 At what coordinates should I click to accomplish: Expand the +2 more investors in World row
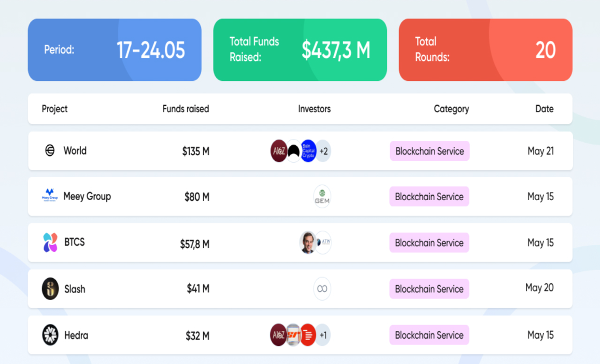click(x=323, y=151)
